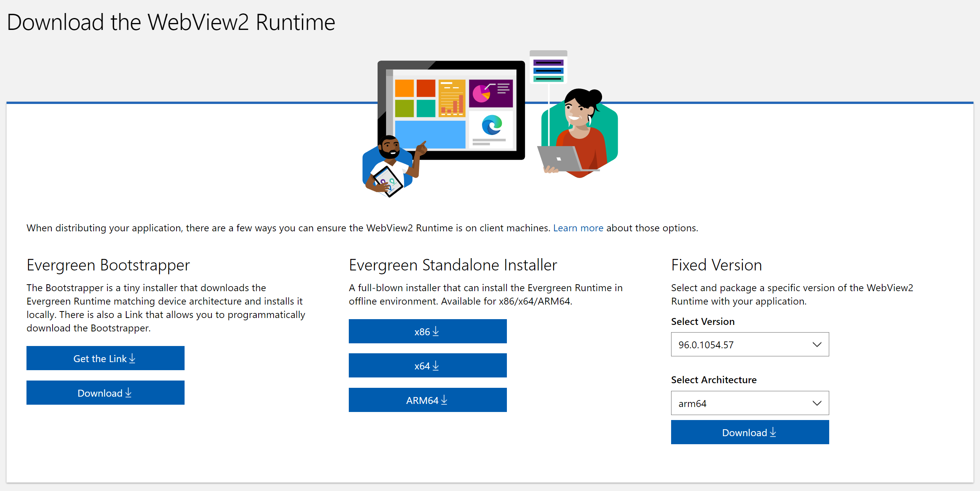This screenshot has height=491, width=980.
Task: Click the Evergreen Standalone Installer heading
Action: (x=453, y=265)
